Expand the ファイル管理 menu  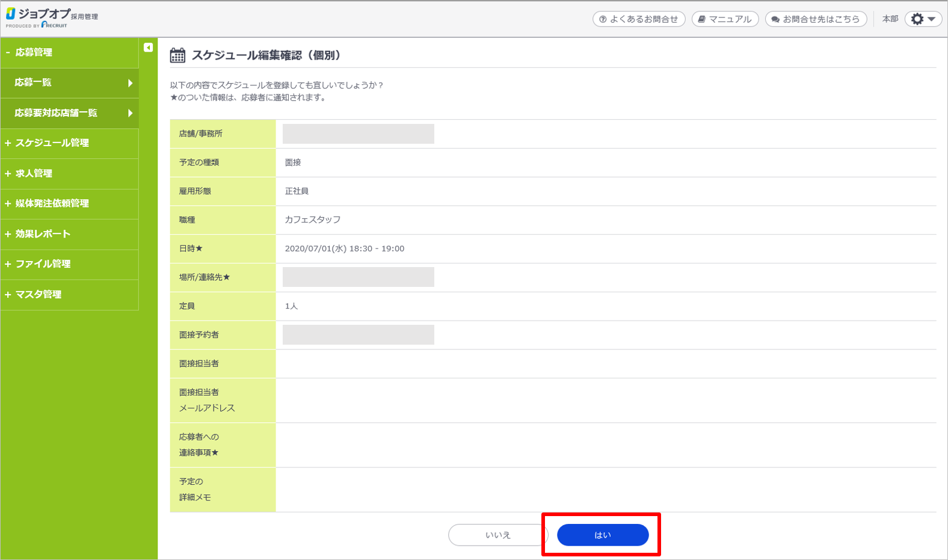[x=8, y=264]
